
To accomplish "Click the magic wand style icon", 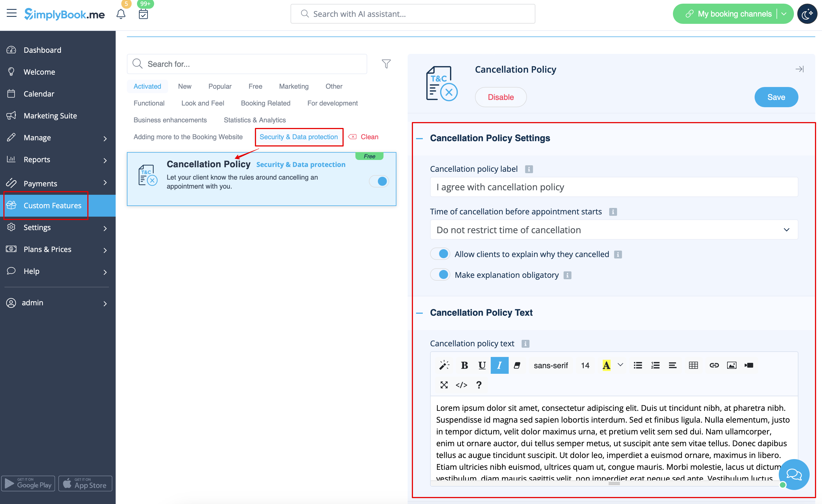I will tap(444, 365).
